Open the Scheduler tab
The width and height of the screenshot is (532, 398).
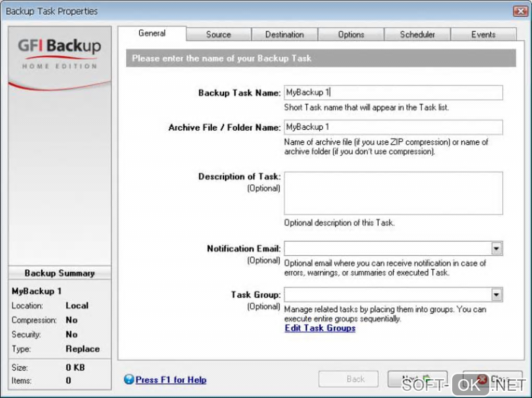click(x=417, y=34)
